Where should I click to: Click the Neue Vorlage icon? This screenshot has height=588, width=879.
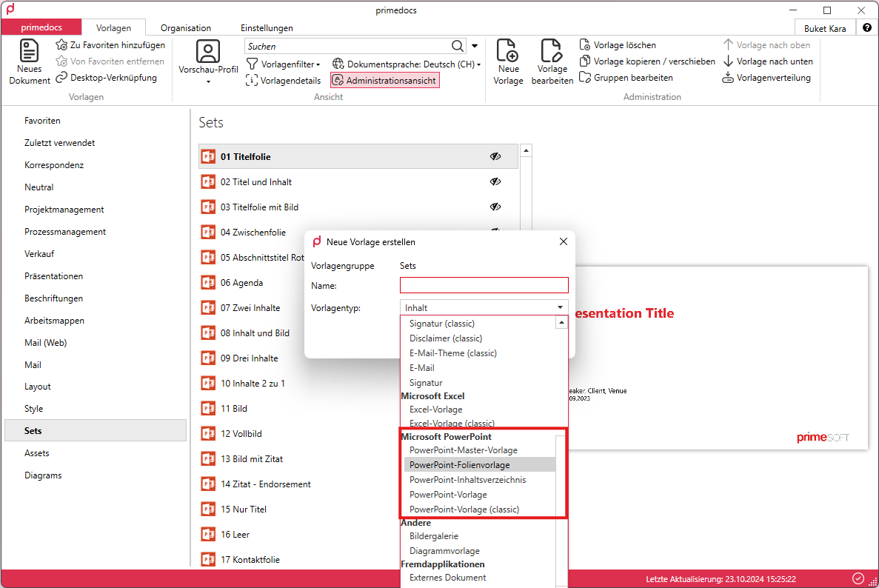coord(508,50)
